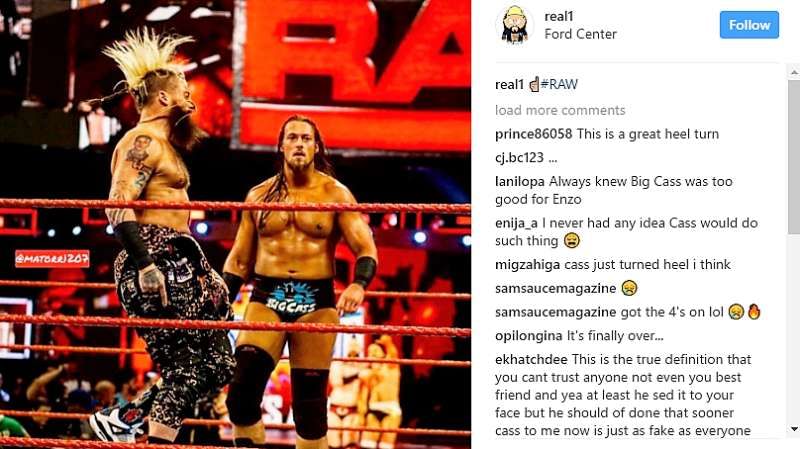View enija_a's profile
Image resolution: width=800 pixels, height=449 pixels.
point(516,223)
